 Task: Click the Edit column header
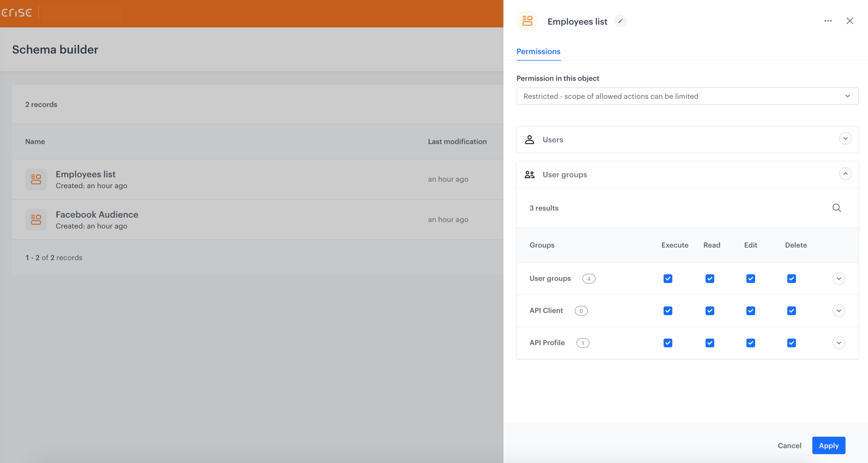click(750, 245)
